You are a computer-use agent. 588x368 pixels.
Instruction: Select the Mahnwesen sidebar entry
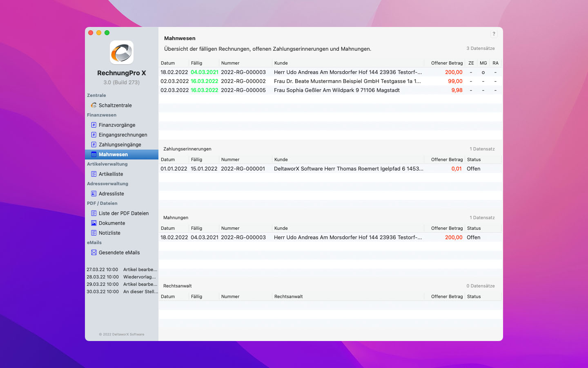pos(113,154)
